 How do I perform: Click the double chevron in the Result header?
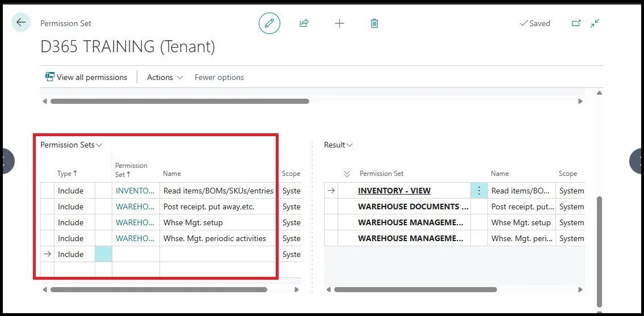(x=347, y=174)
